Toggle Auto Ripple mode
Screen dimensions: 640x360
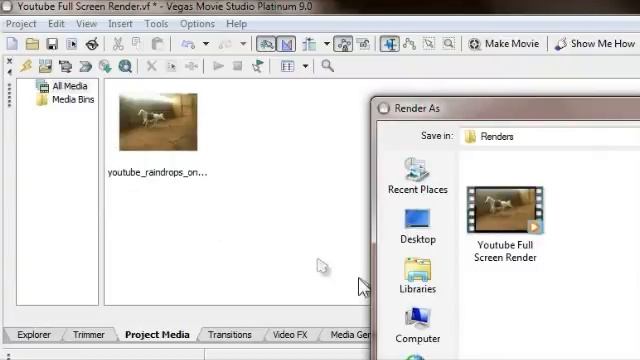pos(309,44)
